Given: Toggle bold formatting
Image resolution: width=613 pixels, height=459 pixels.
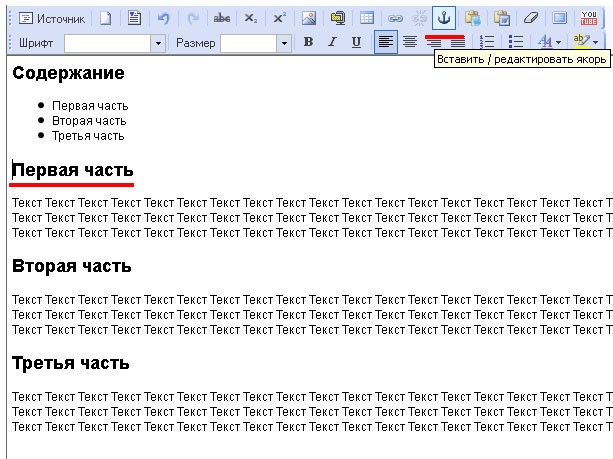Looking at the screenshot, I should [x=308, y=41].
